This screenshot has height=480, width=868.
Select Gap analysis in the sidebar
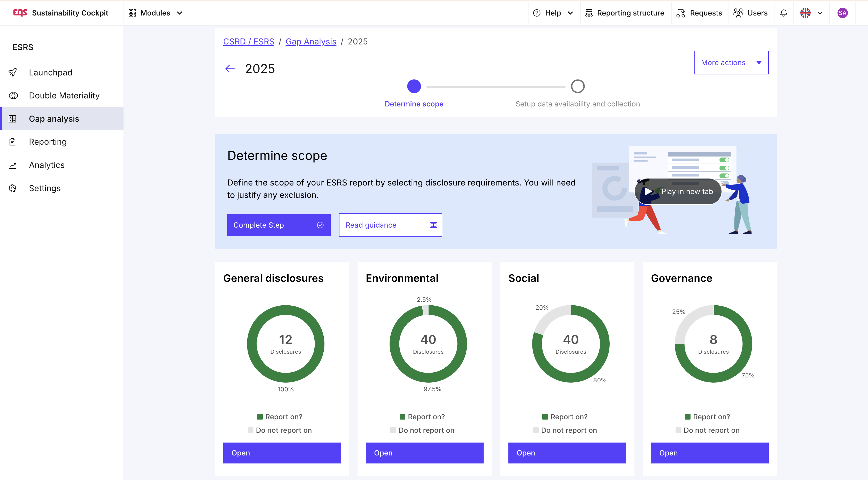tap(54, 119)
